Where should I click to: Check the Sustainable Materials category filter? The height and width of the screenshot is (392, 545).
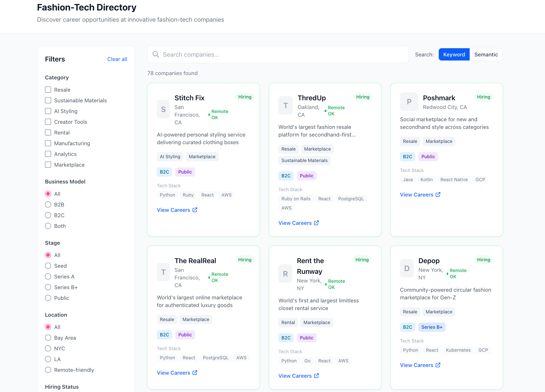[x=48, y=100]
